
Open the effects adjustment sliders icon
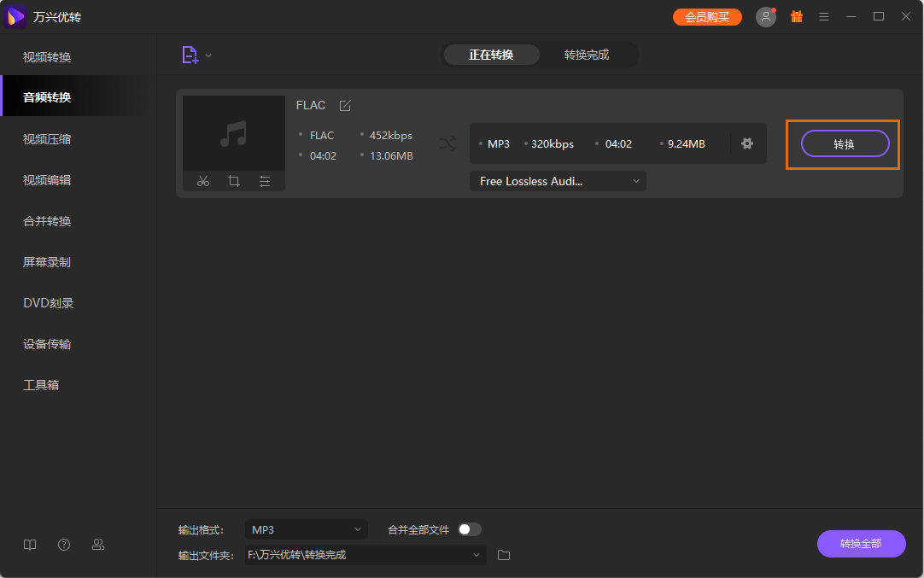pyautogui.click(x=265, y=181)
